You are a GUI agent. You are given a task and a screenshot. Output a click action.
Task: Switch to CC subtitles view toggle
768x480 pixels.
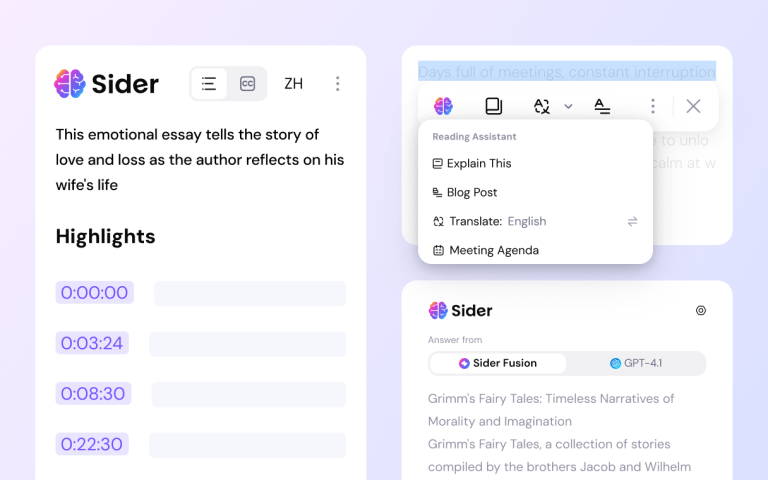coord(247,84)
